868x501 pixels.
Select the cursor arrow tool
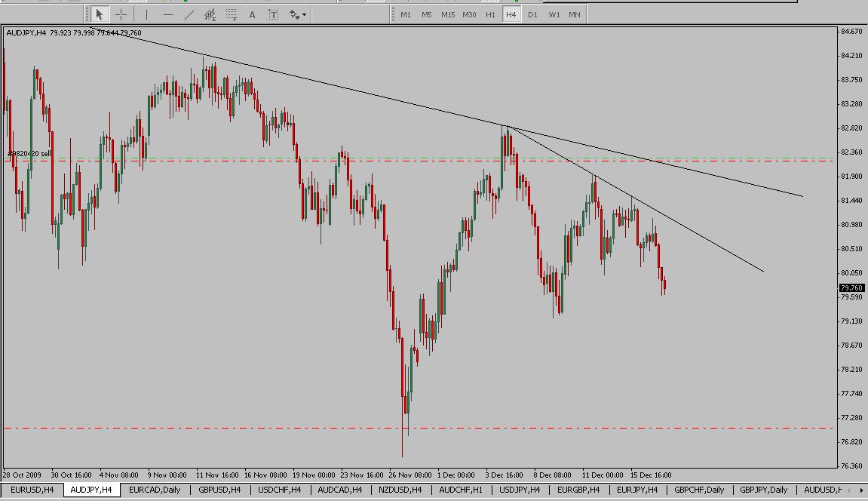click(99, 14)
